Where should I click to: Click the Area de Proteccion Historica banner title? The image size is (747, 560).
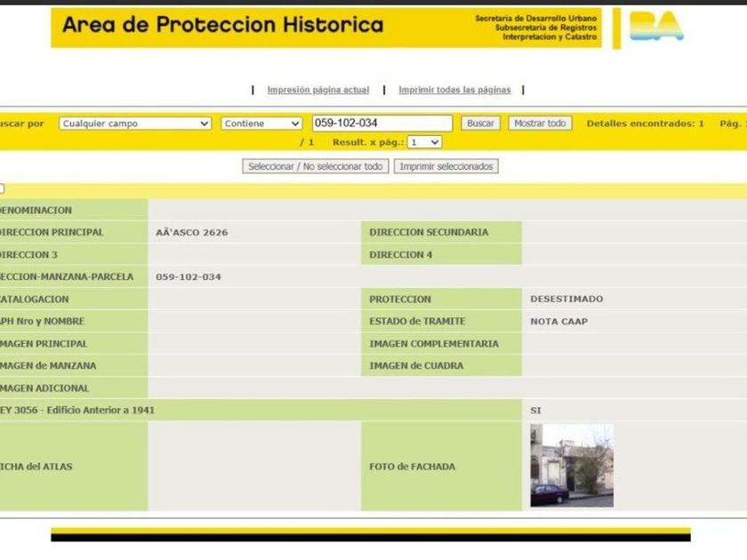(222, 25)
